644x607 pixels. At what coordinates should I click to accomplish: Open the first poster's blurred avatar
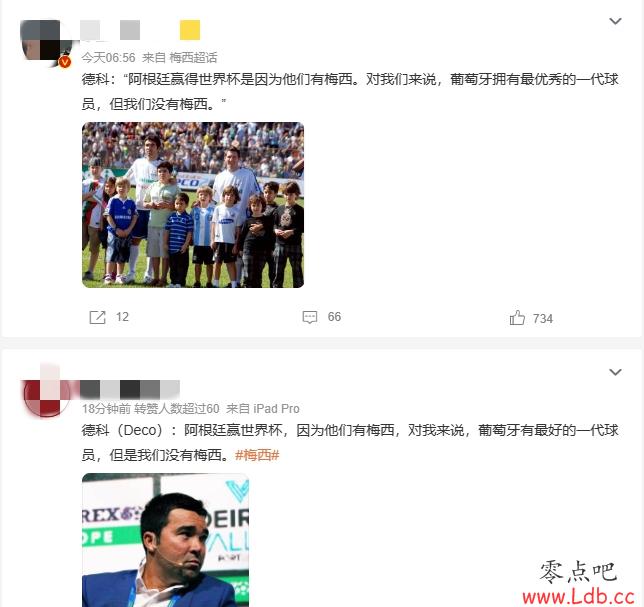click(45, 42)
